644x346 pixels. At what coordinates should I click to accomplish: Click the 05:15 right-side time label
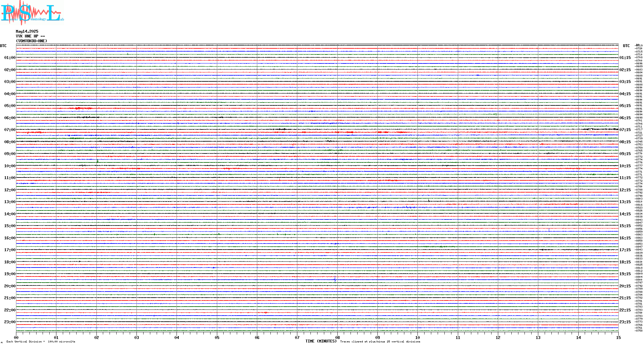tap(625, 106)
